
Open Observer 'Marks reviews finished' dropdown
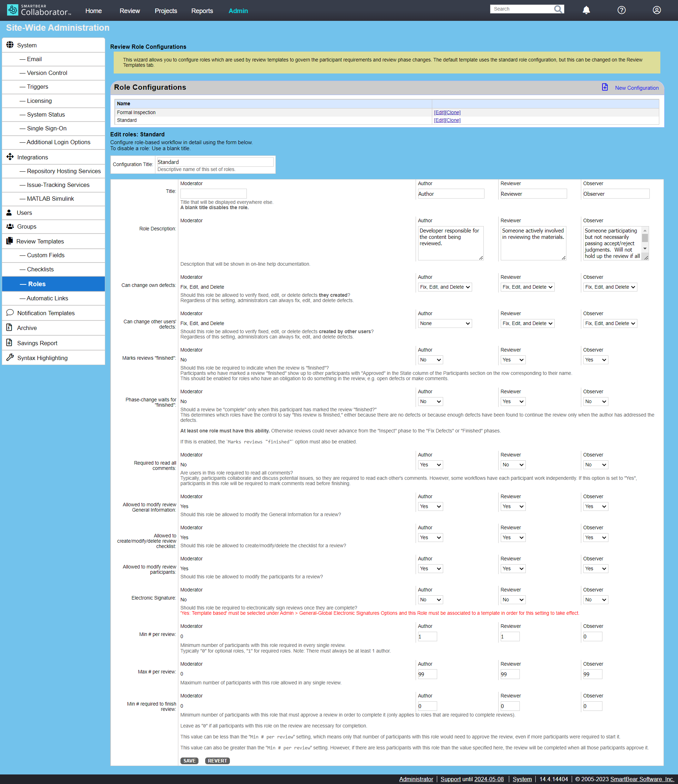coord(595,360)
